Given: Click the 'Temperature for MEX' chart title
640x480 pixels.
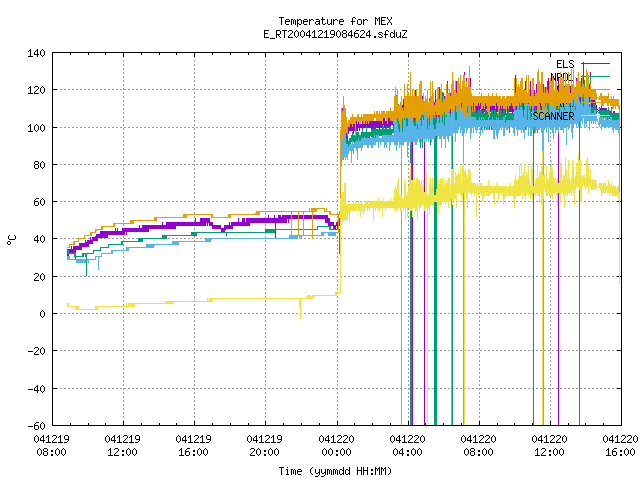Looking at the screenshot, I should [336, 21].
